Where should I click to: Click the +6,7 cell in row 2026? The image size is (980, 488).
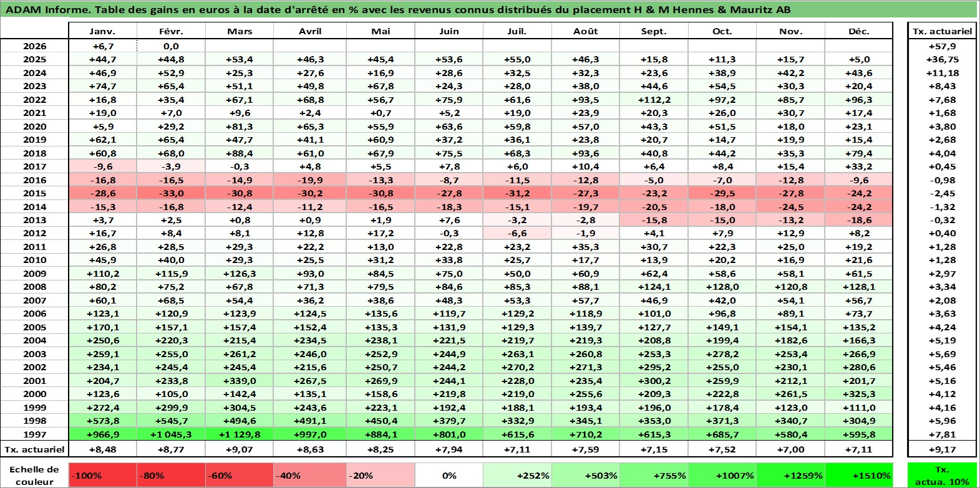[102, 46]
